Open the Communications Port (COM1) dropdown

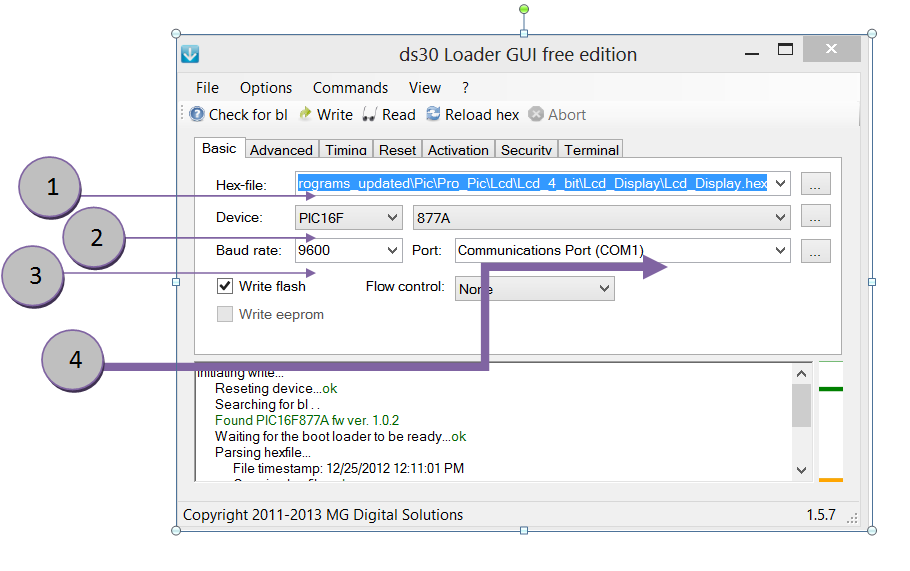tap(780, 250)
